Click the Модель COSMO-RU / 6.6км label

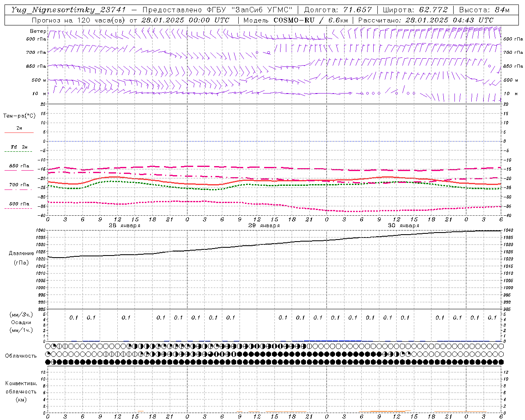click(296, 20)
